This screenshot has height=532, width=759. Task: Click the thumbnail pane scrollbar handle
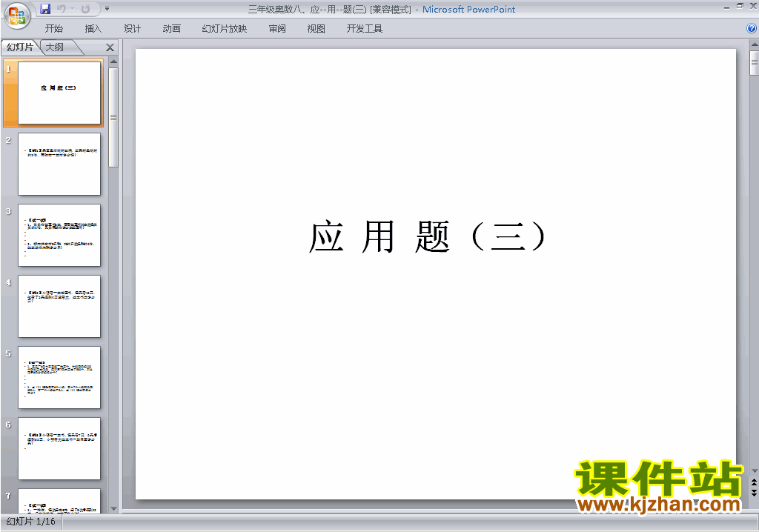tap(113, 117)
